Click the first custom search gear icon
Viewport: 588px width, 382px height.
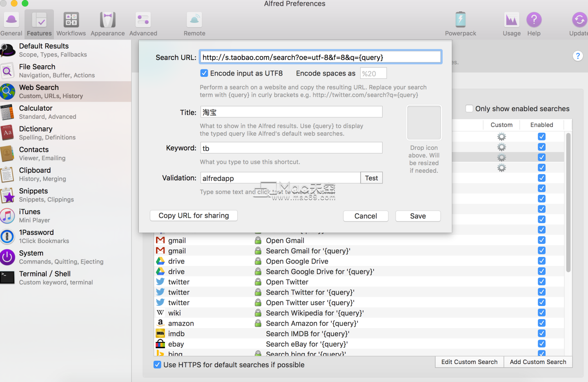pos(501,136)
